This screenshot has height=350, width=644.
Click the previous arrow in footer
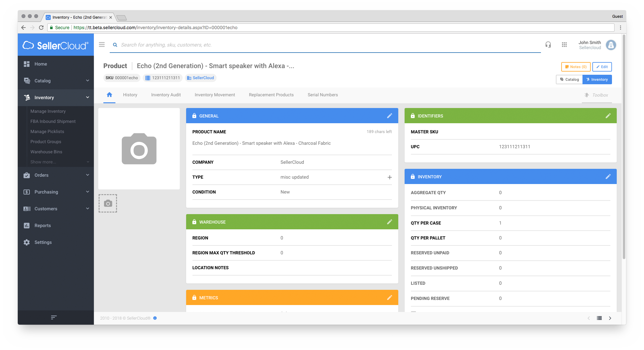589,318
